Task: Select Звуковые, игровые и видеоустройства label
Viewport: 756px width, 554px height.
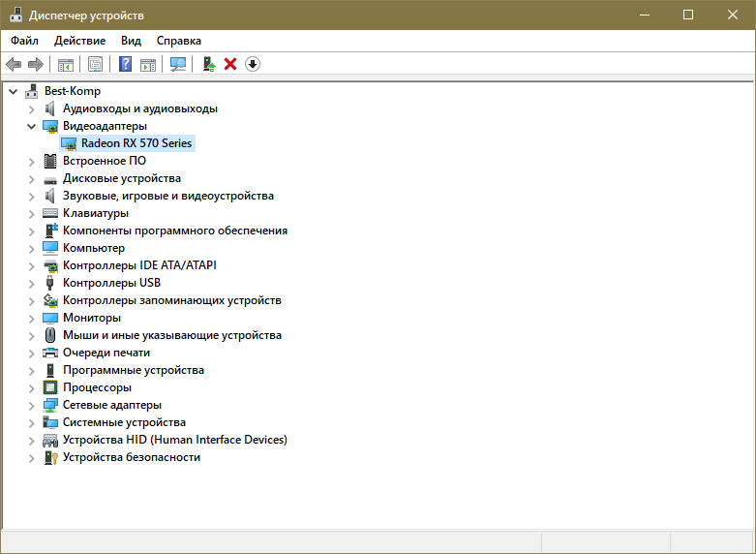Action: (x=168, y=196)
